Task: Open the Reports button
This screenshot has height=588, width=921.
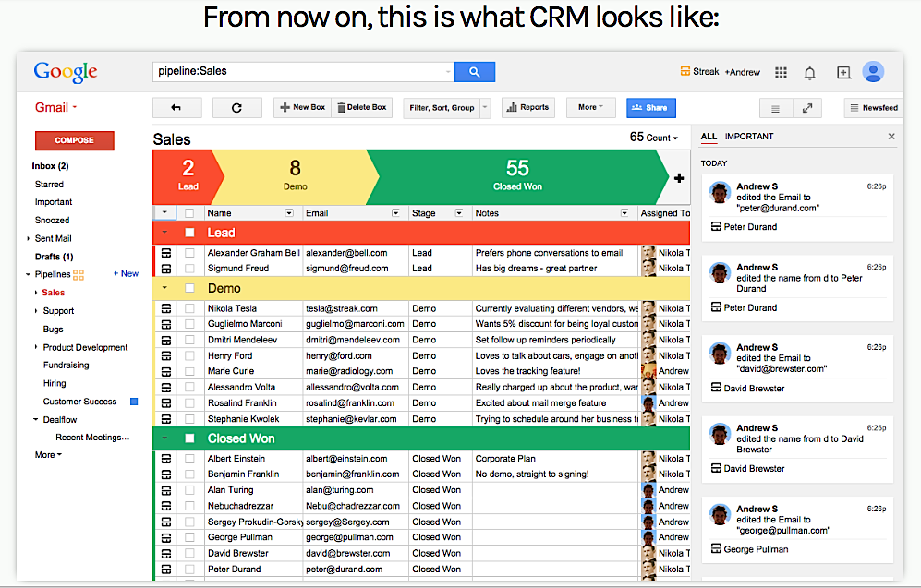Action: (x=528, y=107)
